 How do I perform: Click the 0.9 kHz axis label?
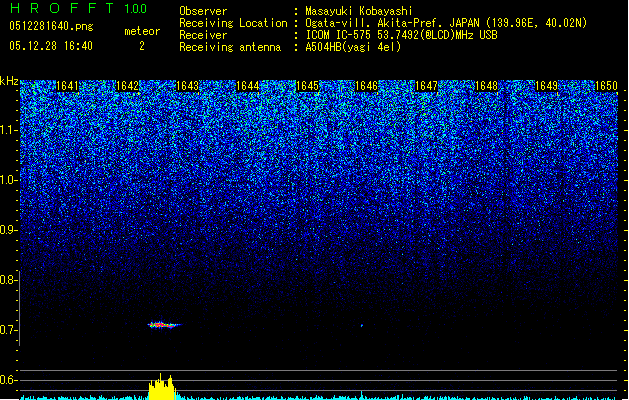pos(8,230)
